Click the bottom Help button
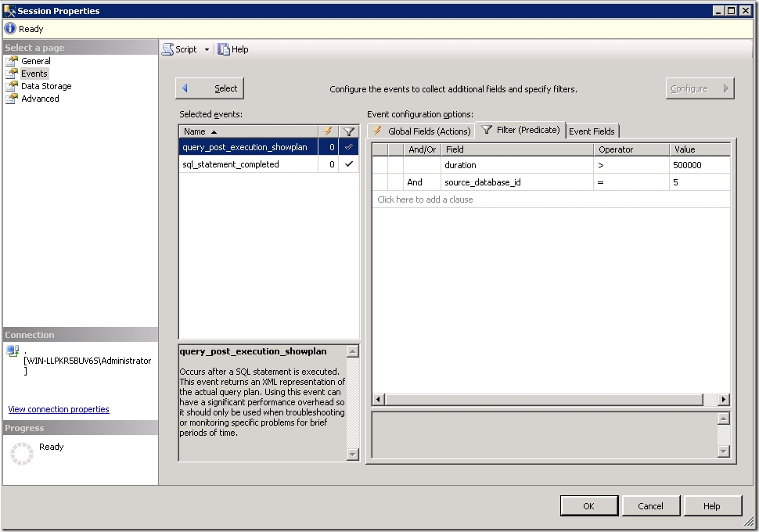The image size is (759, 532). click(712, 506)
